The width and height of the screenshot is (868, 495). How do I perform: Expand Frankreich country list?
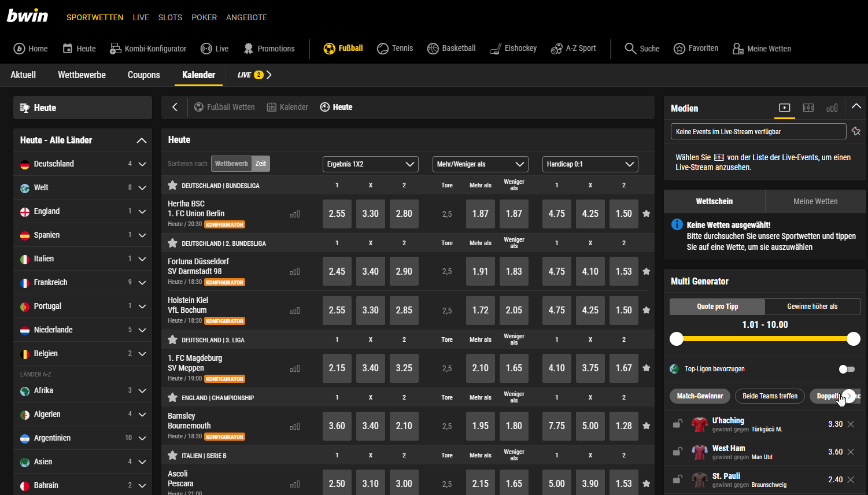142,283
